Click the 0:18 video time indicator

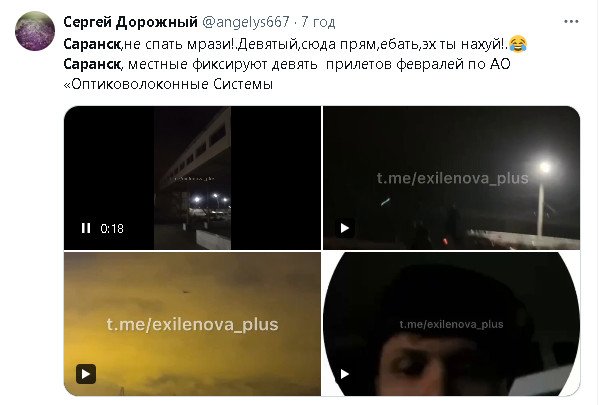(112, 228)
